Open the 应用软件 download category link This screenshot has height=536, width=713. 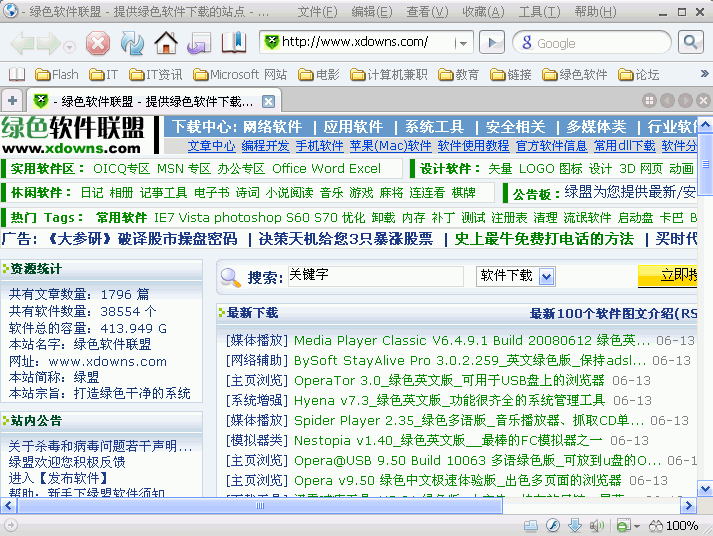pyautogui.click(x=353, y=126)
